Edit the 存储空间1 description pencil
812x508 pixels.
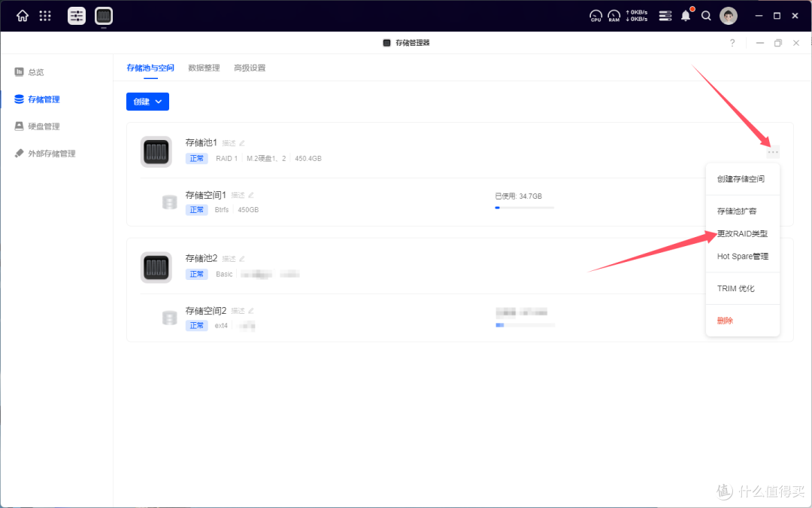[251, 196]
